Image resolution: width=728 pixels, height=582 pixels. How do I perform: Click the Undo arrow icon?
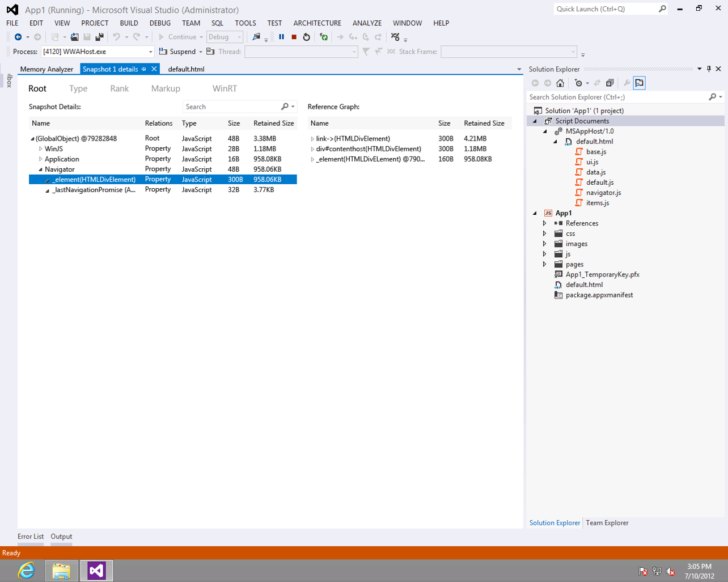(116, 37)
